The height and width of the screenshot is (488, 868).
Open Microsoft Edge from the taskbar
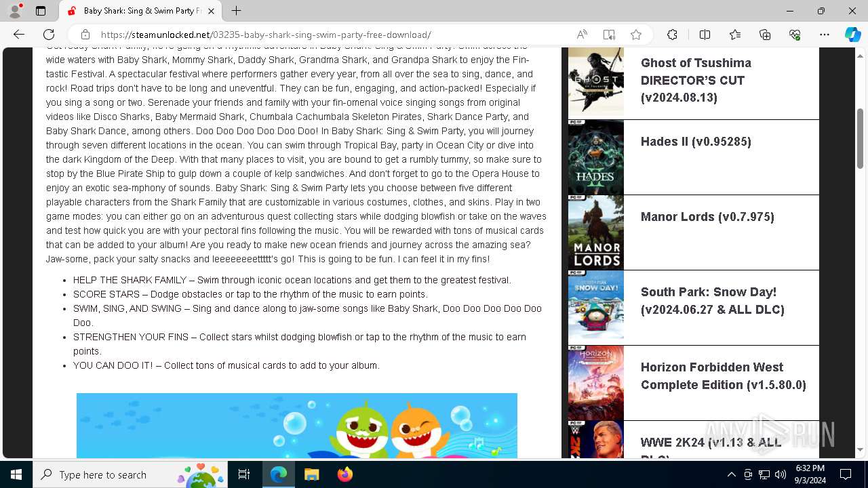279,474
